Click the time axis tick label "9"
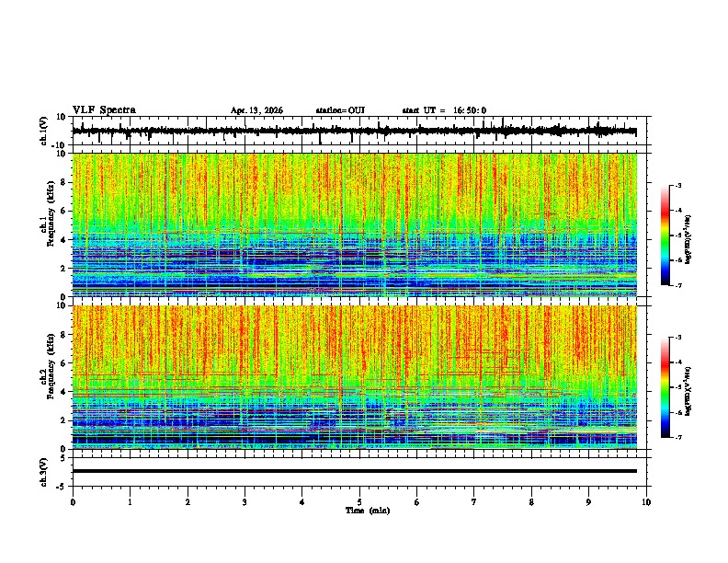The image size is (728, 563). (x=588, y=502)
